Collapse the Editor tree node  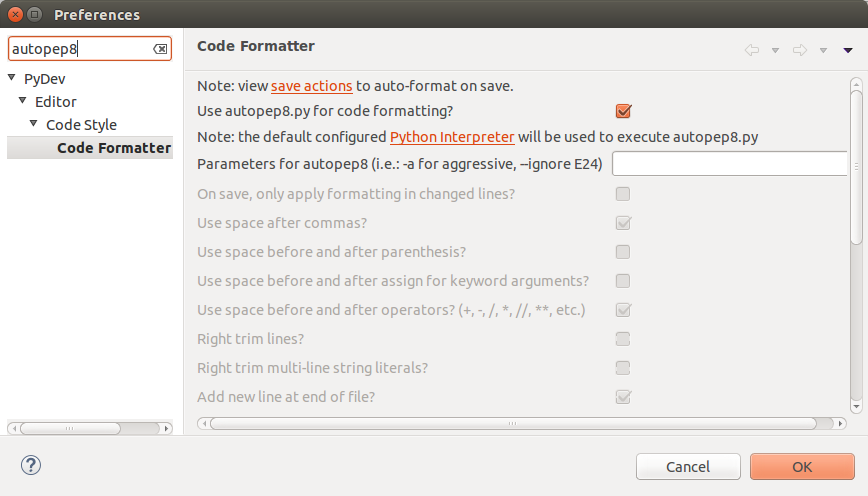pos(23,101)
